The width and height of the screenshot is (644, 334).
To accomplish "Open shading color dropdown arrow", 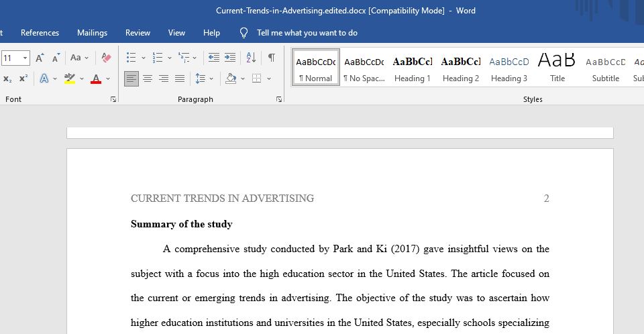I will 243,78.
